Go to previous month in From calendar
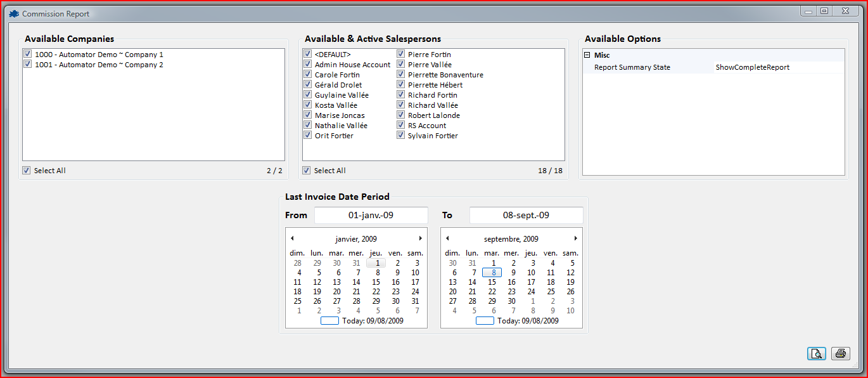 292,238
